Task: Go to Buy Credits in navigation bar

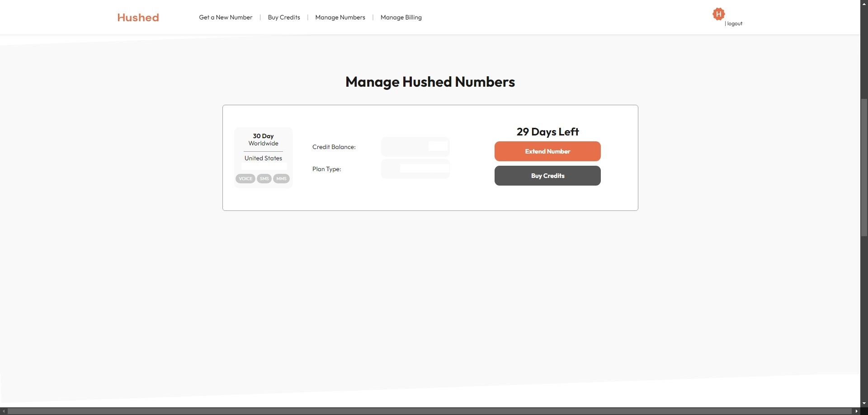Action: point(284,17)
